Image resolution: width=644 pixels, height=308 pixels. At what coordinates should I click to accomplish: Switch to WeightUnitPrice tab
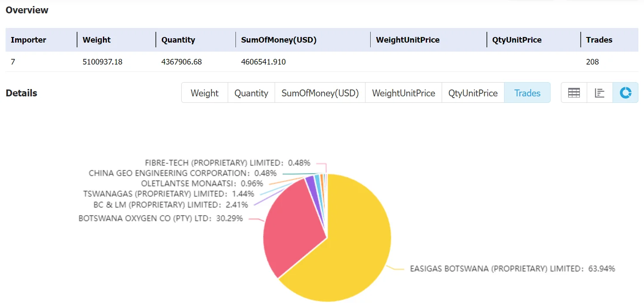[x=404, y=93]
